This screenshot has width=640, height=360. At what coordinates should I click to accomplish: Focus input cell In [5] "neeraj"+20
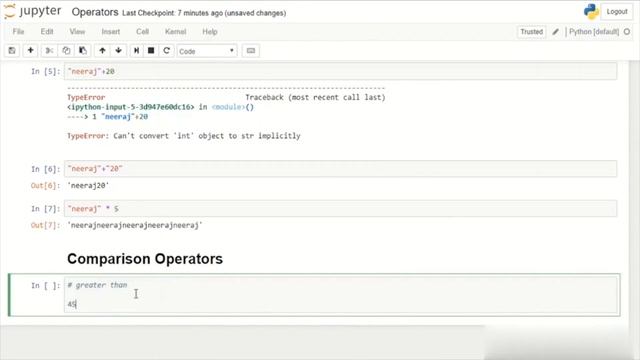pos(340,71)
